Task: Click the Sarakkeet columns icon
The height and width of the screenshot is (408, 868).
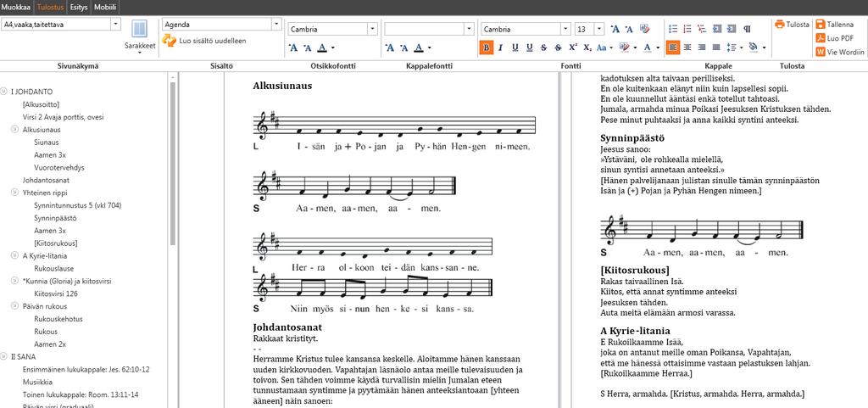Action: click(x=140, y=29)
